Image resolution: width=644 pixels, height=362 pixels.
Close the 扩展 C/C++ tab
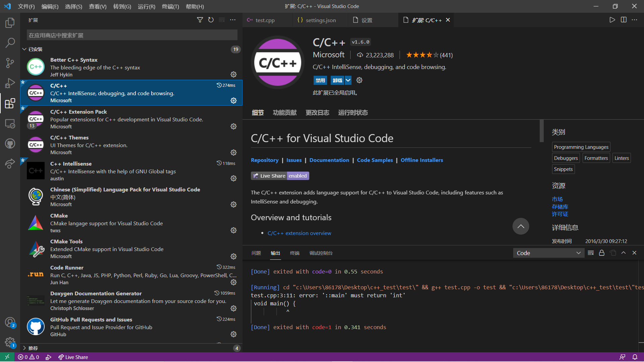[x=448, y=20]
